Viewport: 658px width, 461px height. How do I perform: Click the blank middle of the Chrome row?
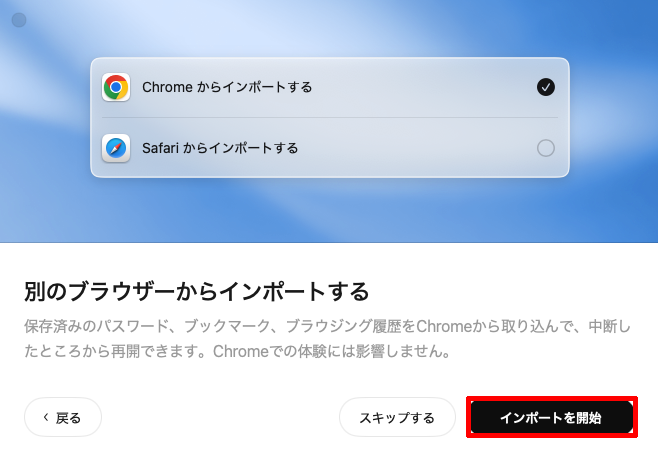424,87
